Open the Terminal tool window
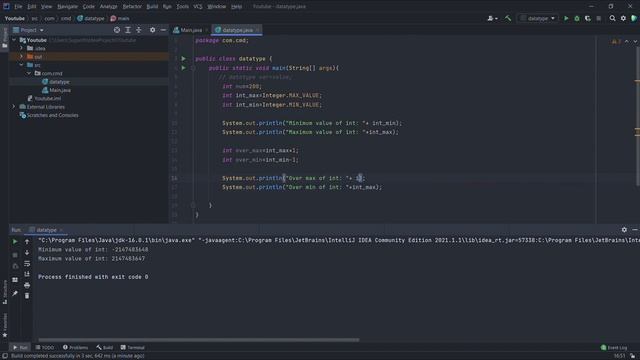 [133, 348]
